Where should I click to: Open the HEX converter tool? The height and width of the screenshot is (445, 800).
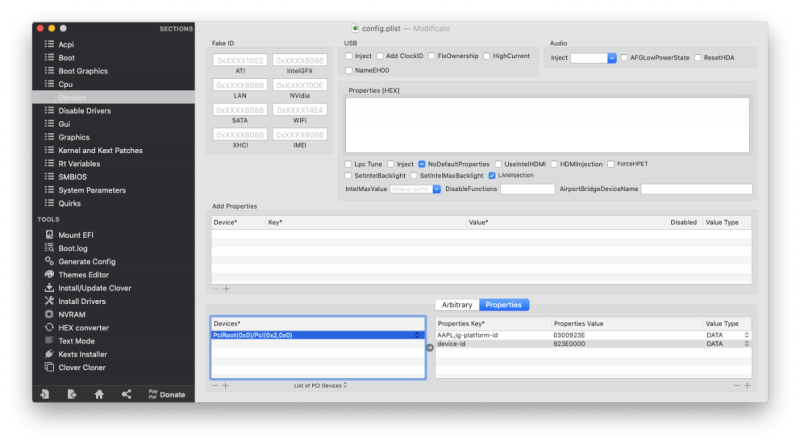coord(83,327)
